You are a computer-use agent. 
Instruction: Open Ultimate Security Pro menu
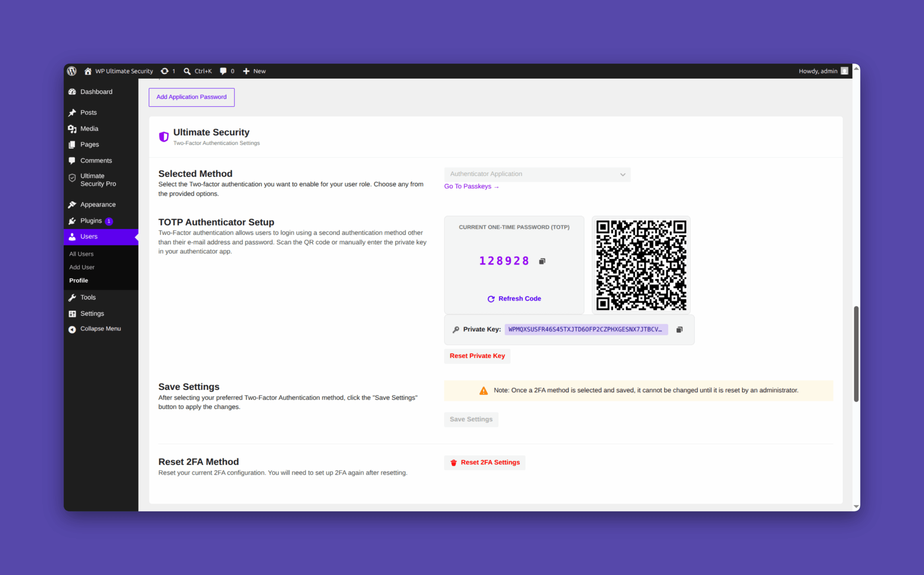(x=101, y=180)
